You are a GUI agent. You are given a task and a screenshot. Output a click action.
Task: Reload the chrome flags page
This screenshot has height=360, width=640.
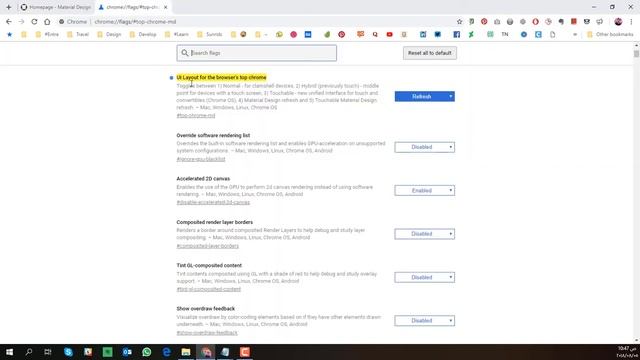pos(34,22)
